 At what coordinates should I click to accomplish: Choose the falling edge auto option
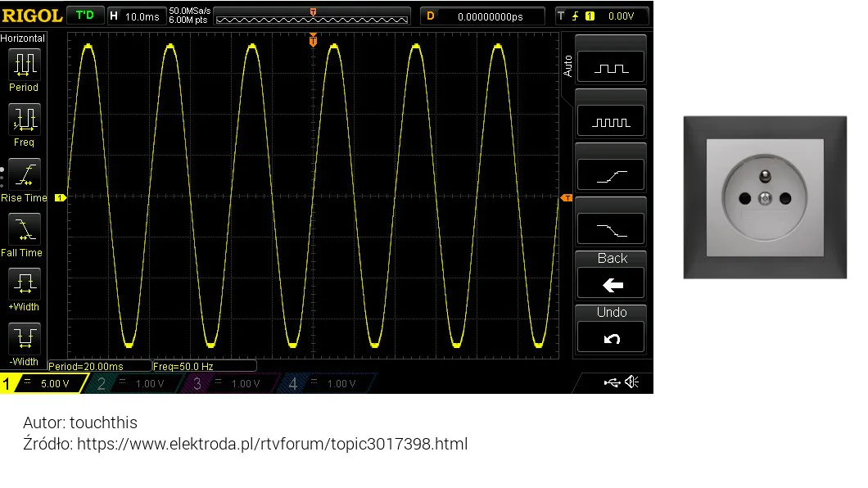(611, 229)
